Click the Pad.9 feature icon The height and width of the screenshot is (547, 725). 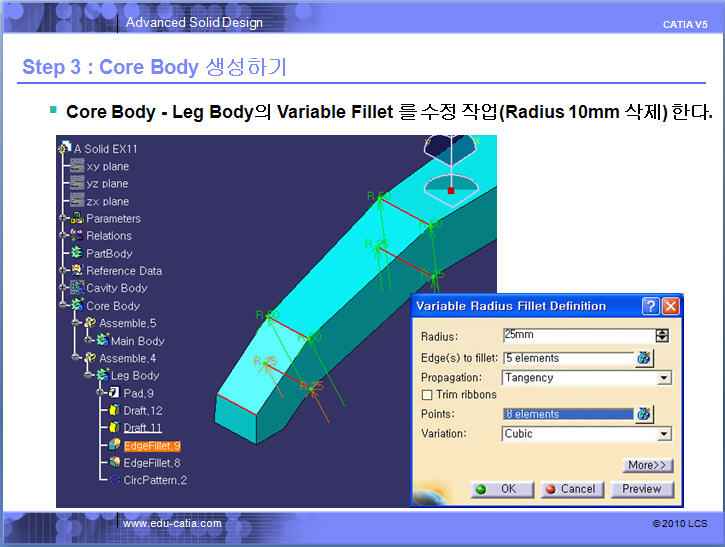coord(113,393)
